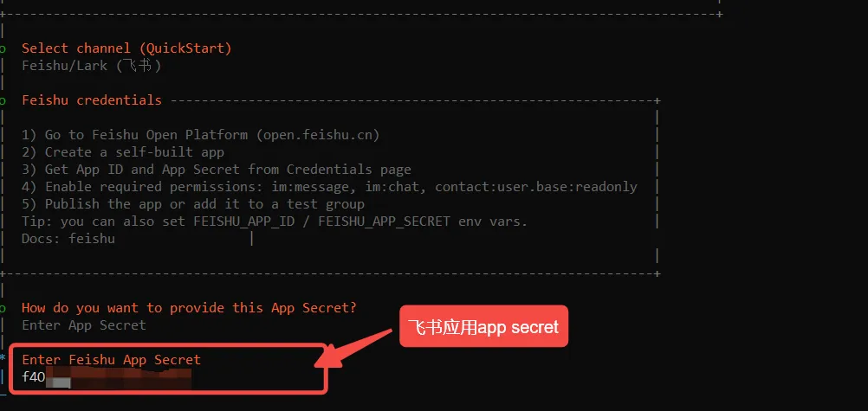The height and width of the screenshot is (411, 868).
Task: Click the Select channel (QuickStart) heading
Action: click(126, 48)
